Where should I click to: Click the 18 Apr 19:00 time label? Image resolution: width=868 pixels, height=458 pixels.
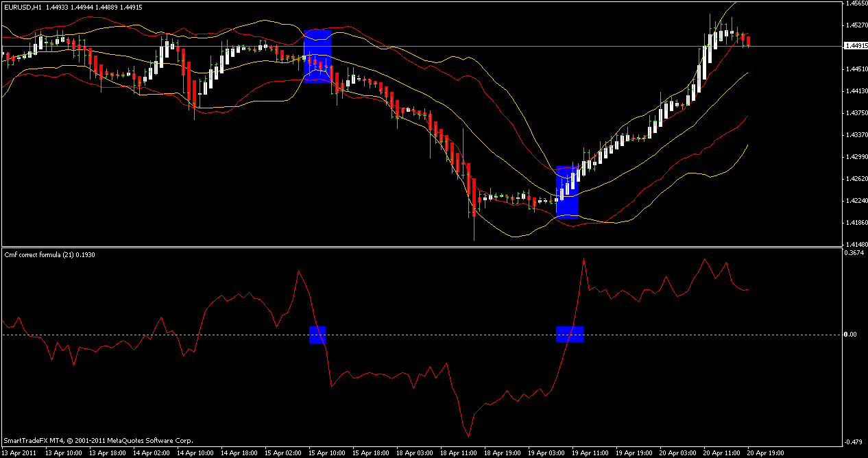tap(503, 453)
